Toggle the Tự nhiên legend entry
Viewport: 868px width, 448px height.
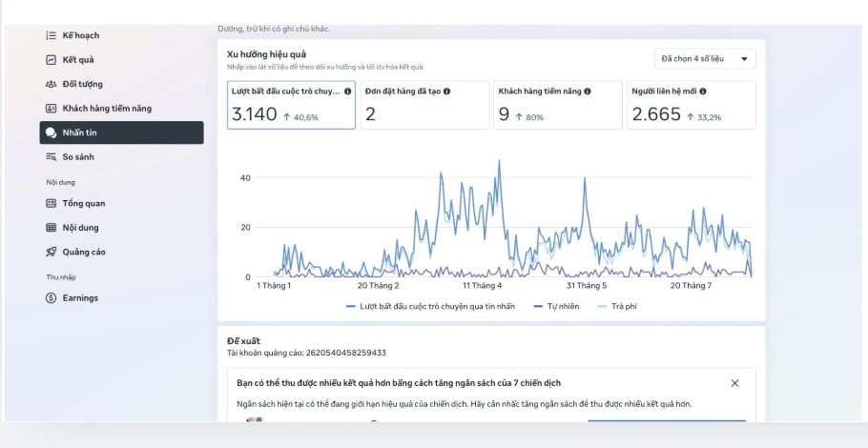(x=556, y=306)
